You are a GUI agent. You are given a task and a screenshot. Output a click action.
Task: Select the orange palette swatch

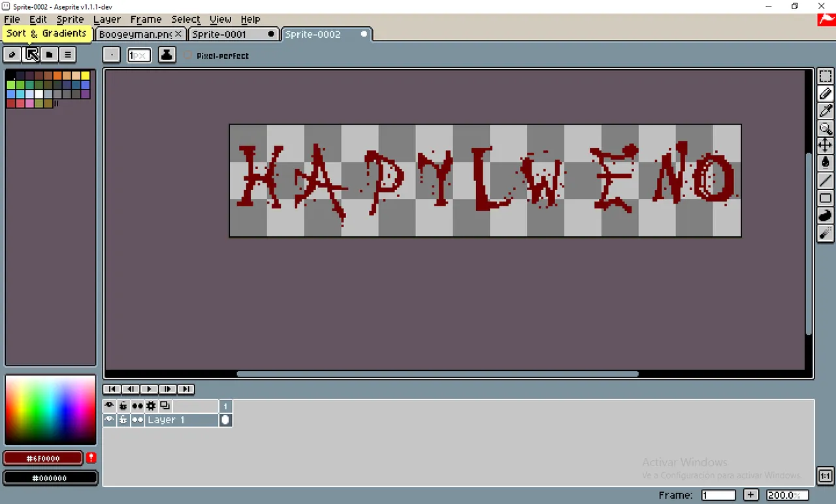(57, 76)
